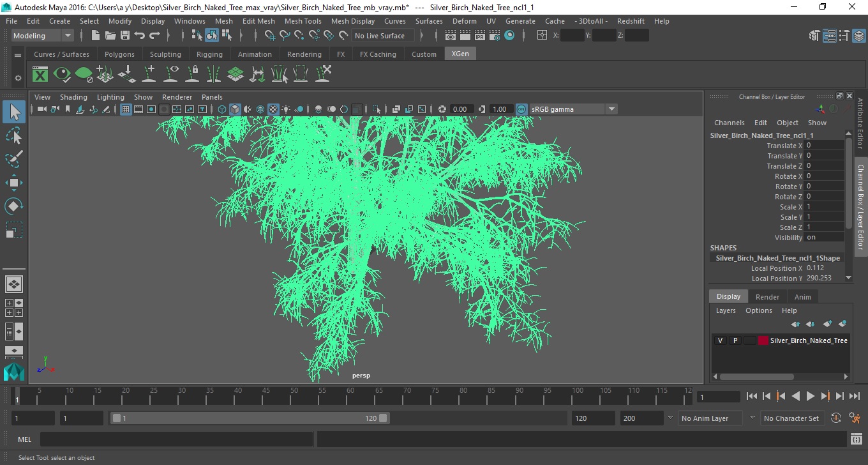The image size is (868, 465).
Task: Toggle the Attribute Editor panel icon
Action: tap(829, 36)
